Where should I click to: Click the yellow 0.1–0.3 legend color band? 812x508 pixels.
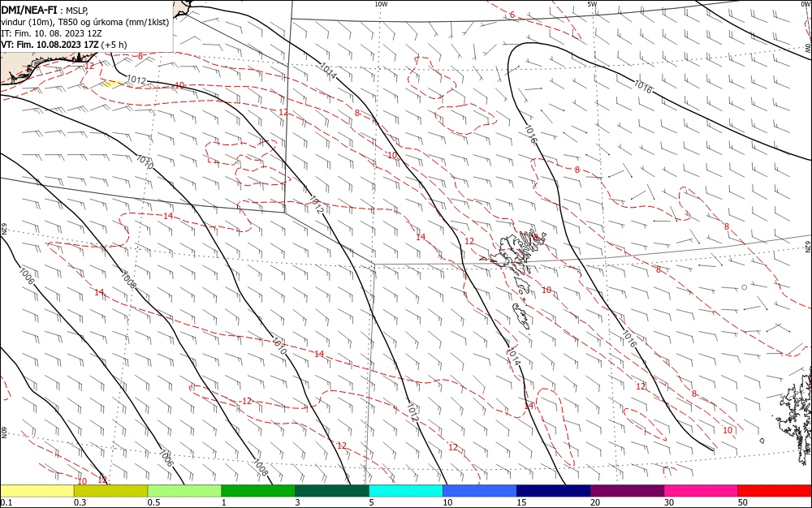click(37, 491)
